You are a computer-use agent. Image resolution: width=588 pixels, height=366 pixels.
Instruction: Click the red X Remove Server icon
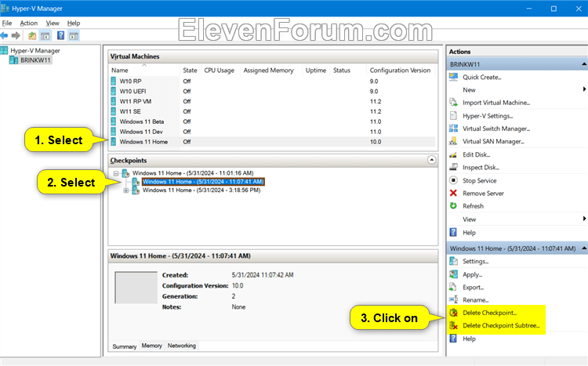click(x=453, y=193)
